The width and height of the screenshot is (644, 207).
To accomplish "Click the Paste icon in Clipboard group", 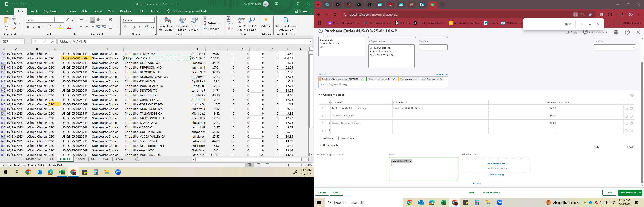I will point(7,20).
